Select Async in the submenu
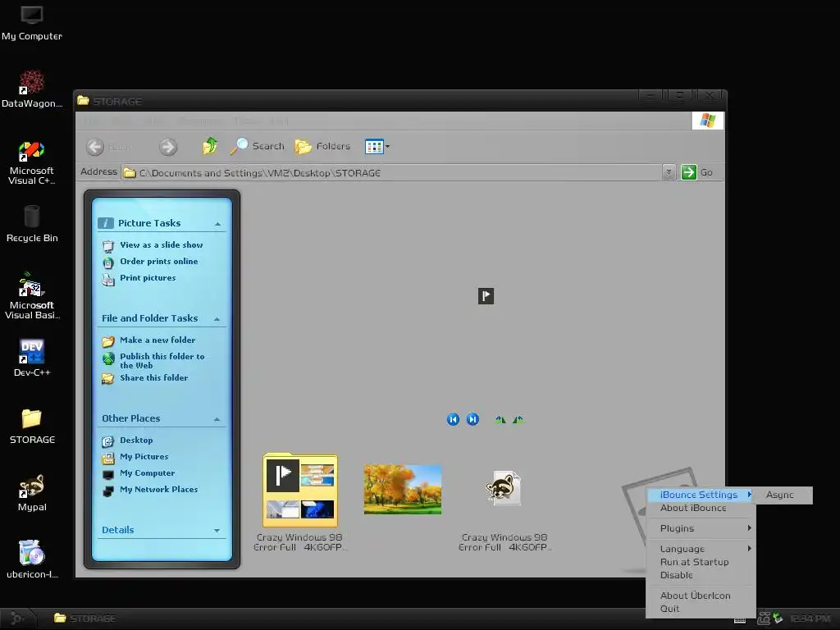The height and width of the screenshot is (630, 840). click(782, 495)
